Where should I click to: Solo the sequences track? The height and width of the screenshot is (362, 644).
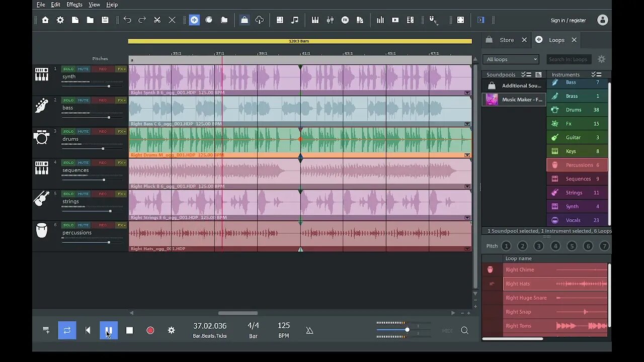(68, 162)
